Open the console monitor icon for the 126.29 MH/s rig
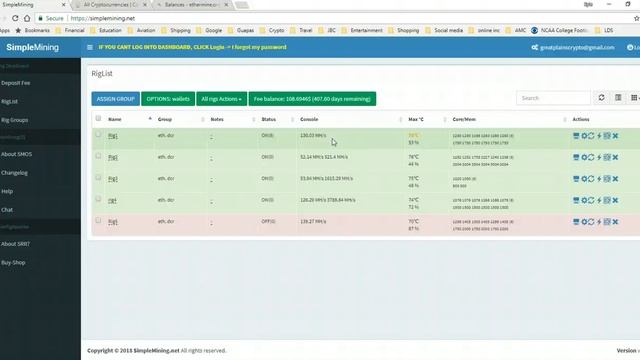Viewport: 640px width, 360px height. click(576, 200)
